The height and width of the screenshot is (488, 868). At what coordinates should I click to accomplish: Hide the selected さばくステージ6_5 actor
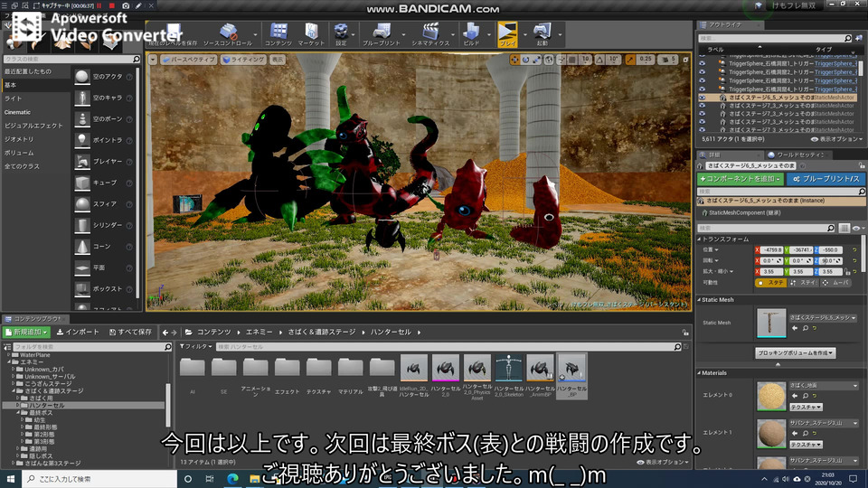pyautogui.click(x=702, y=98)
